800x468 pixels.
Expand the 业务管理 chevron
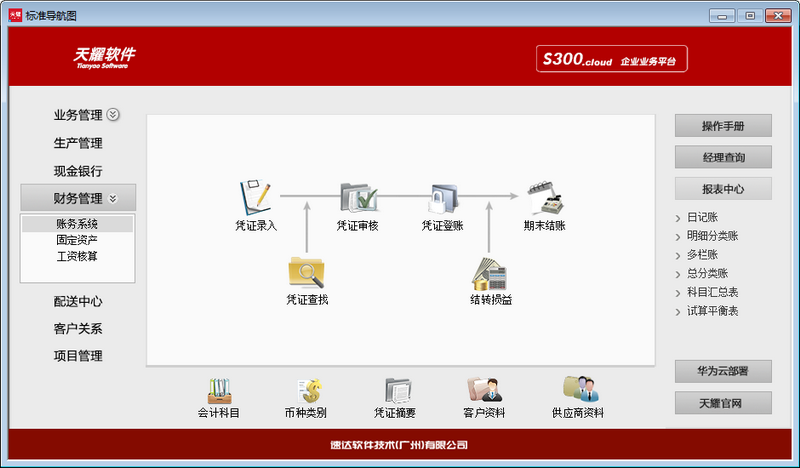113,115
